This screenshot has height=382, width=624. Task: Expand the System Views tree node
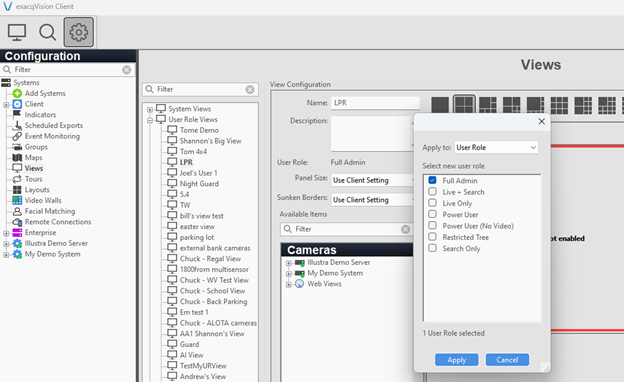(x=150, y=109)
